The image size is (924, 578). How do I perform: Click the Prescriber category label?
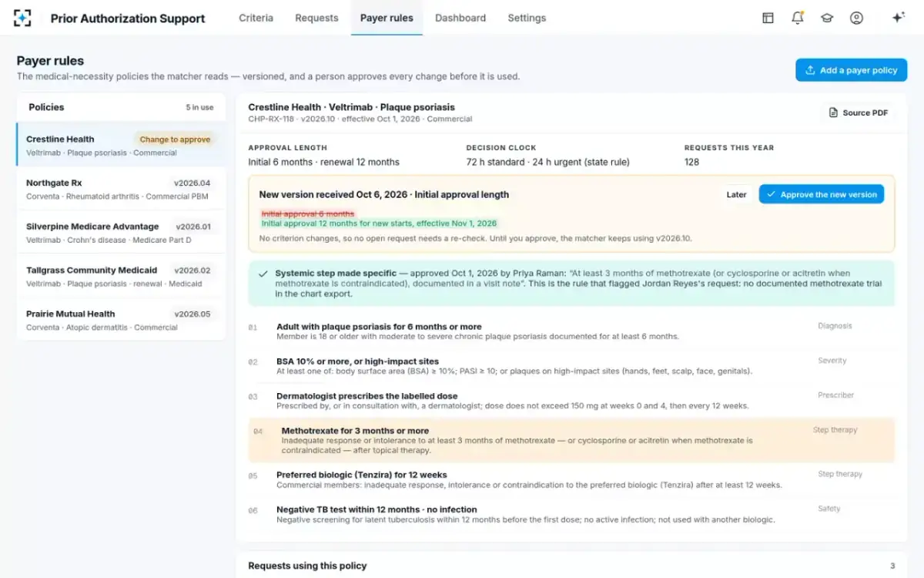835,395
